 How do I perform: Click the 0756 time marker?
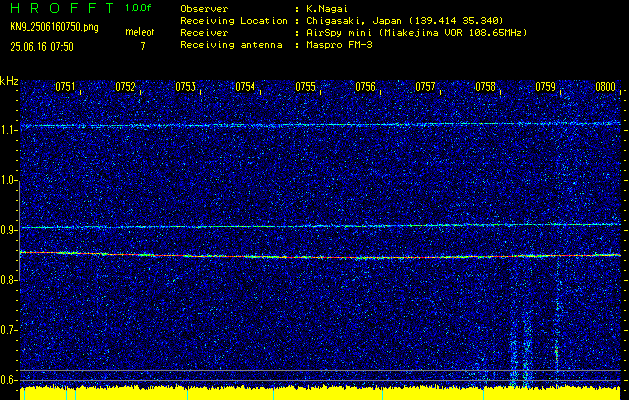point(365,87)
